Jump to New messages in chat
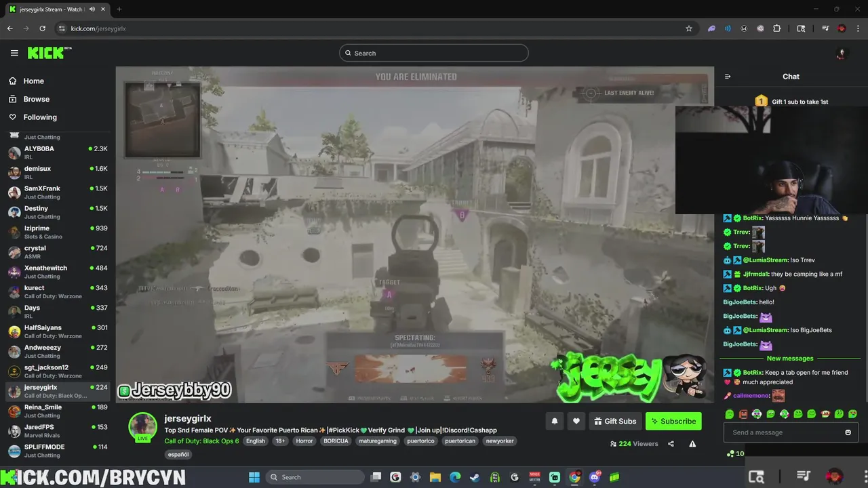The width and height of the screenshot is (868, 488). click(789, 359)
